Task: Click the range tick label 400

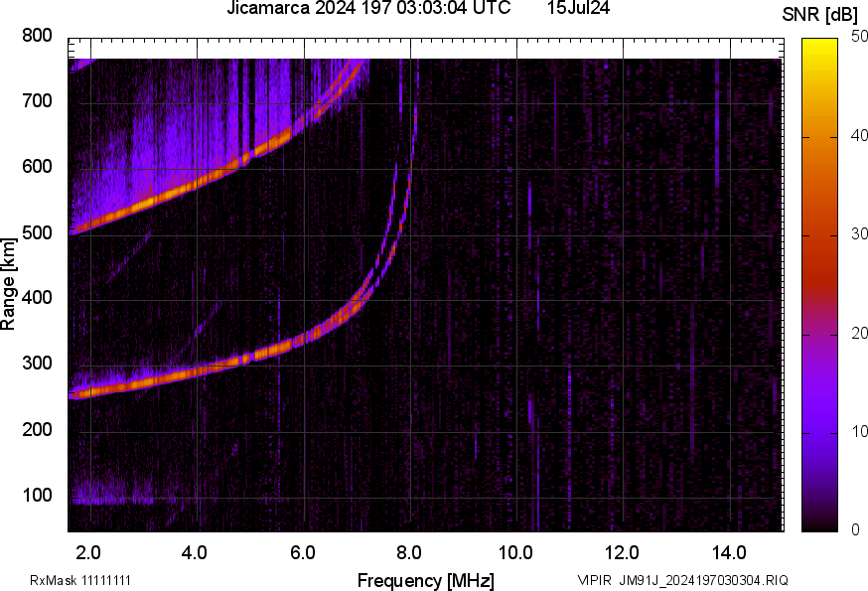Action: 37,298
